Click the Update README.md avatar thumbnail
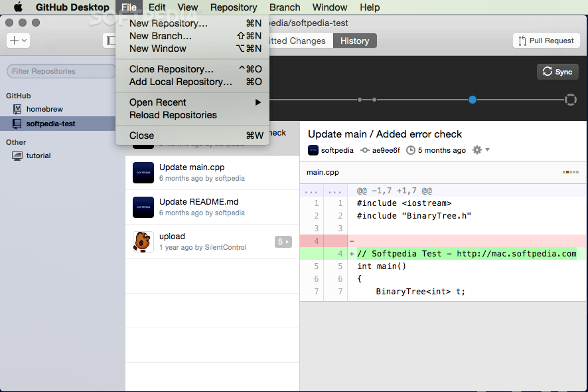588x392 pixels. 143,207
